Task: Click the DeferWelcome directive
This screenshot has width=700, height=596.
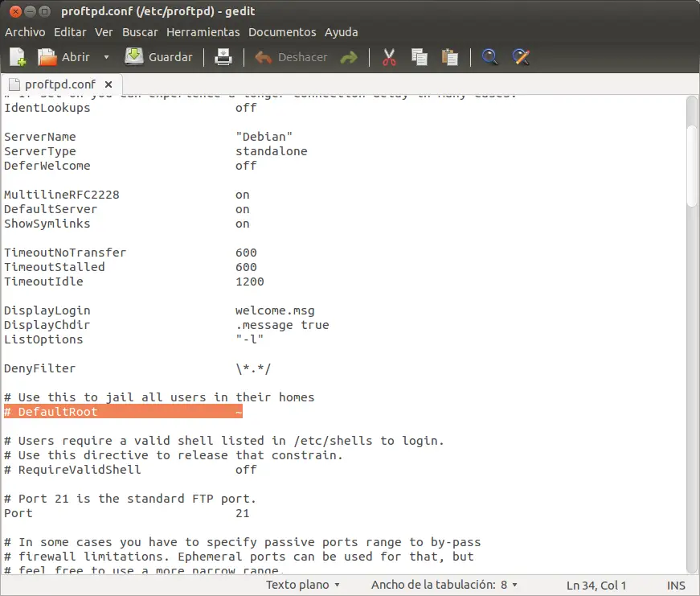Action: pyautogui.click(x=47, y=166)
